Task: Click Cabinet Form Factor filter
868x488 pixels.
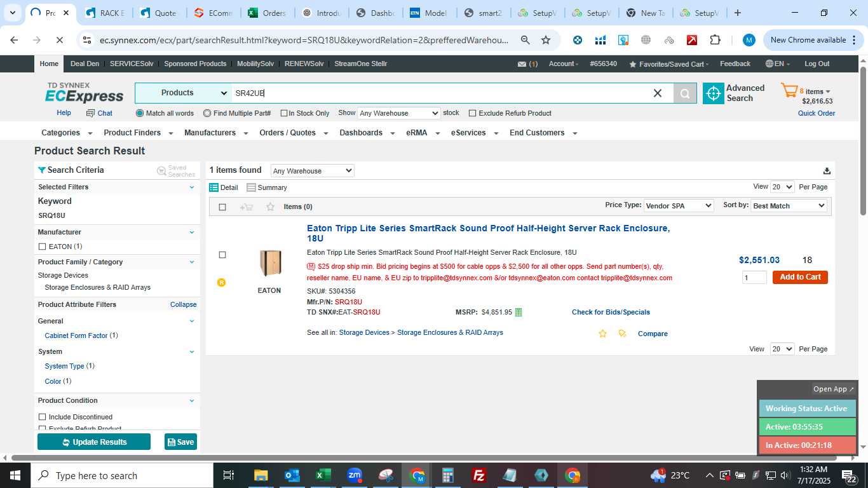Action: click(x=76, y=335)
